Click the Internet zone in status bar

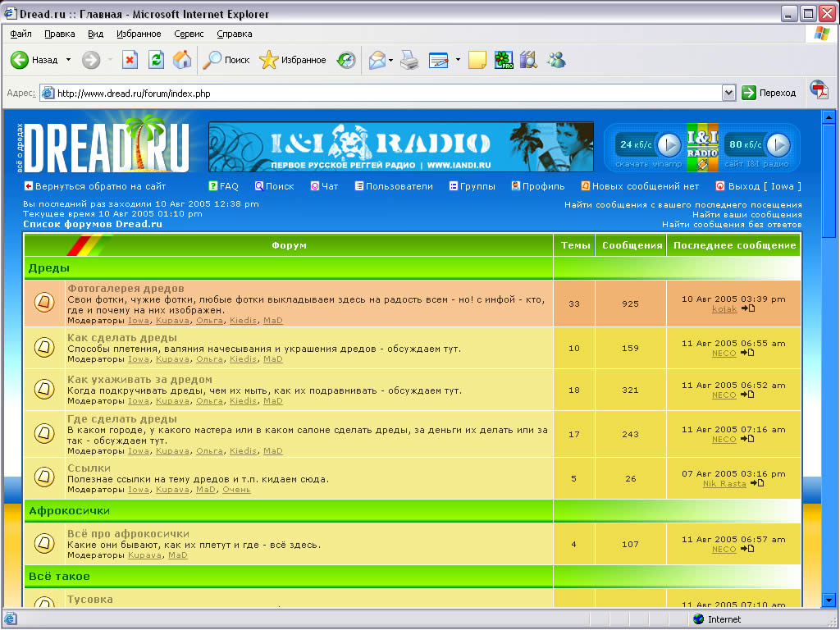pyautogui.click(x=716, y=619)
